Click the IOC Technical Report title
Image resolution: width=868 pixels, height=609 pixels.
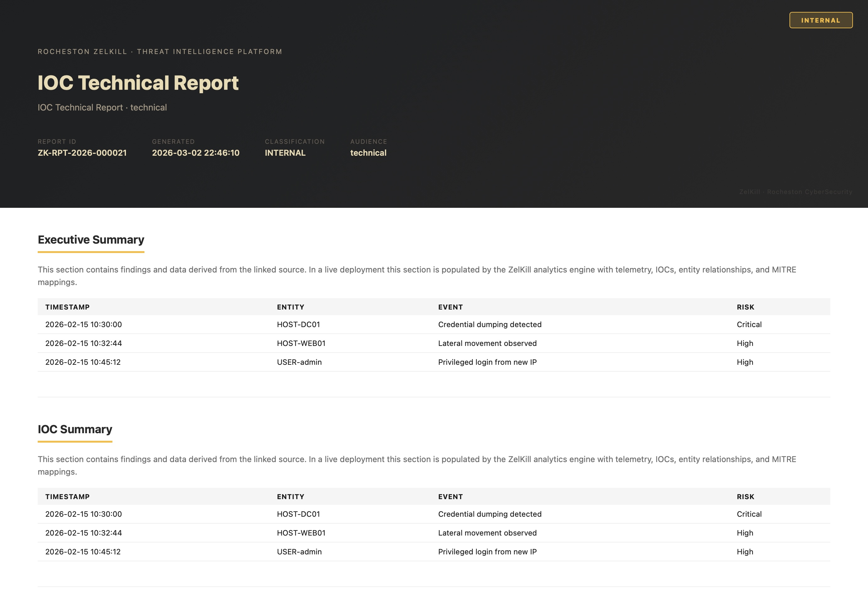pyautogui.click(x=138, y=83)
